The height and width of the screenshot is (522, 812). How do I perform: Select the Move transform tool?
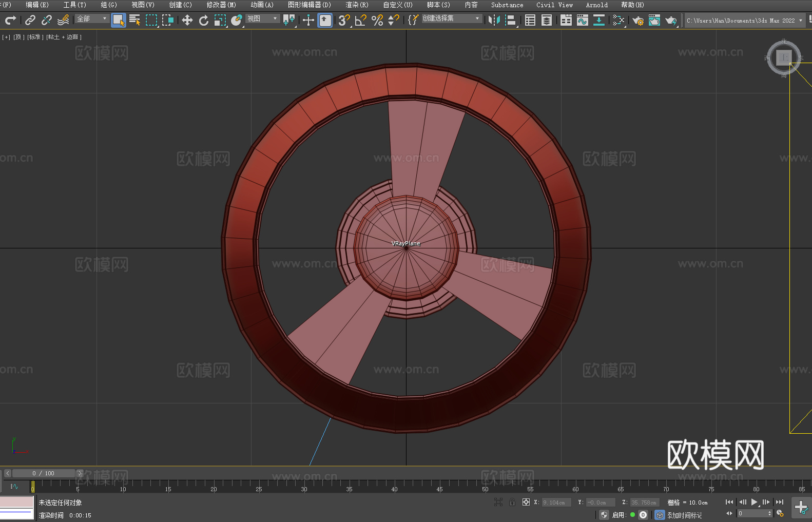[x=187, y=20]
